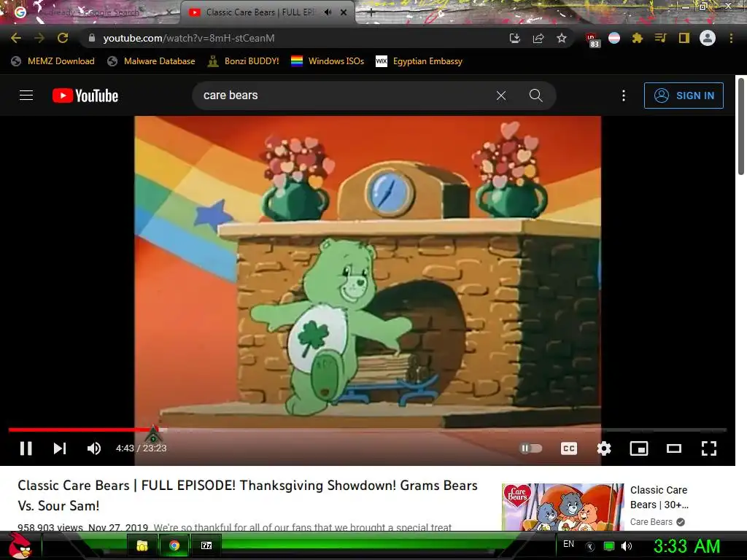The height and width of the screenshot is (560, 747).
Task: Open the Chrome three-dot menu
Action: (x=731, y=38)
